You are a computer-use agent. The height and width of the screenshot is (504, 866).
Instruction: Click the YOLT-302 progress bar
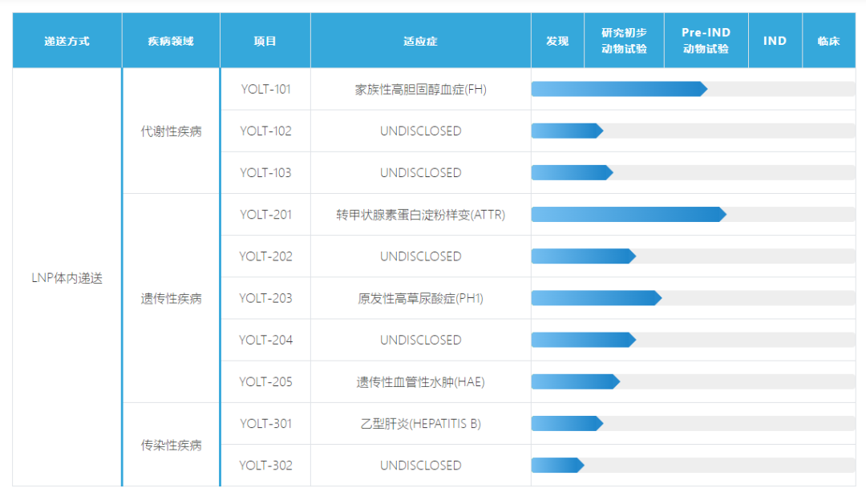click(557, 466)
